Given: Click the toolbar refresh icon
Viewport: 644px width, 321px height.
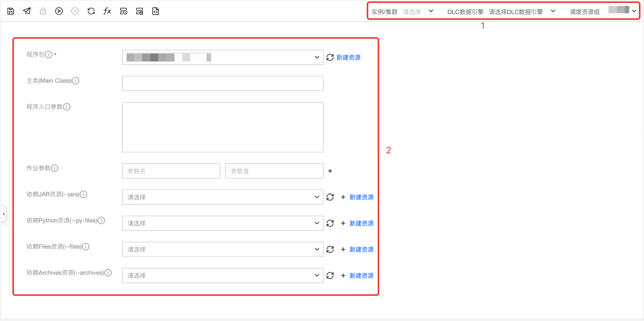Looking at the screenshot, I should click(91, 11).
